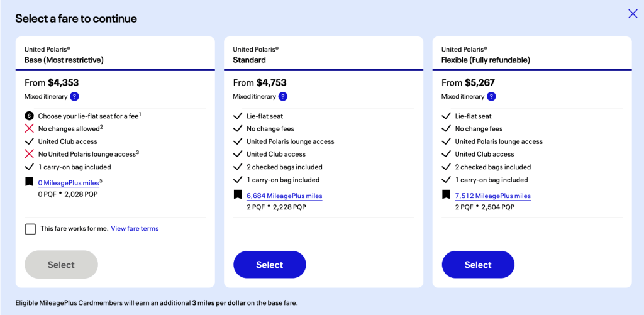Screen dimensions: 644x315
Task: Click the Flexible fare $5,267 price
Action: point(480,82)
